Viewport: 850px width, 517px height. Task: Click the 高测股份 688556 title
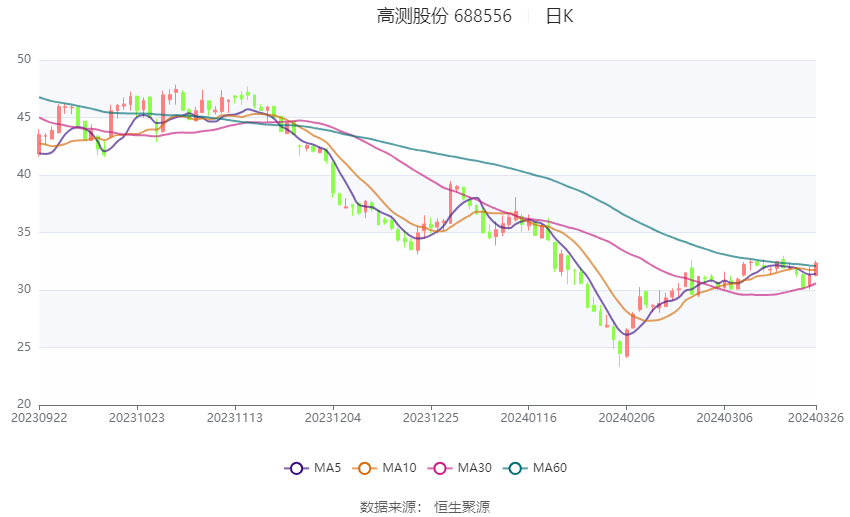pyautogui.click(x=444, y=16)
